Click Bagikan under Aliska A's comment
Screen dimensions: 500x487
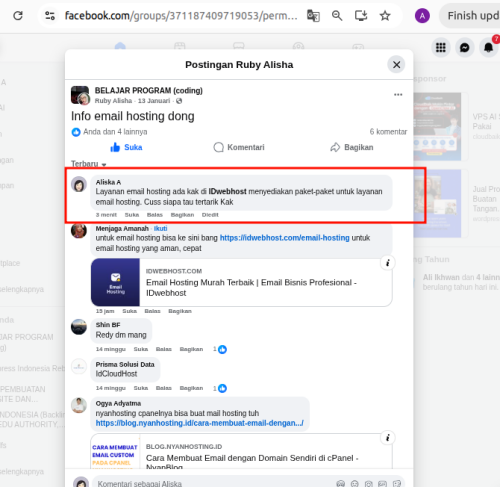tap(182, 215)
